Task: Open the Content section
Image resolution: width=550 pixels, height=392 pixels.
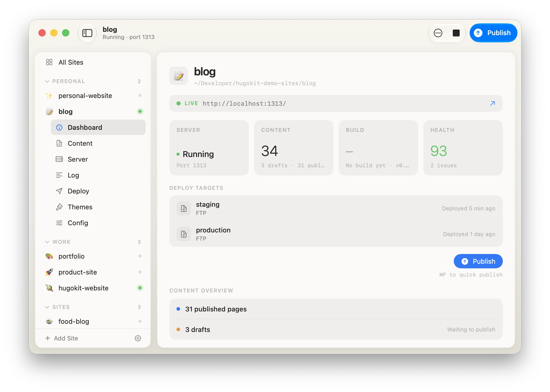Action: pos(98,143)
